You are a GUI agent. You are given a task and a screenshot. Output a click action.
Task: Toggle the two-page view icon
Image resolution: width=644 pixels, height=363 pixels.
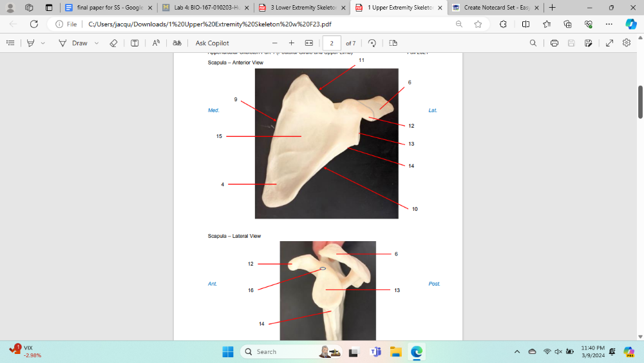click(393, 43)
